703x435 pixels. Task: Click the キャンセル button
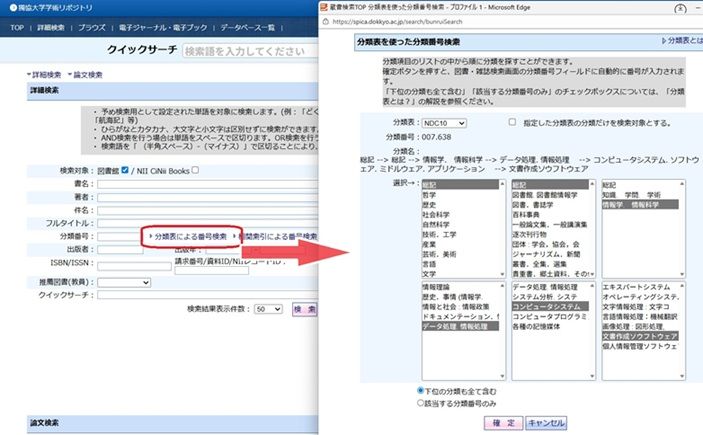point(546,422)
